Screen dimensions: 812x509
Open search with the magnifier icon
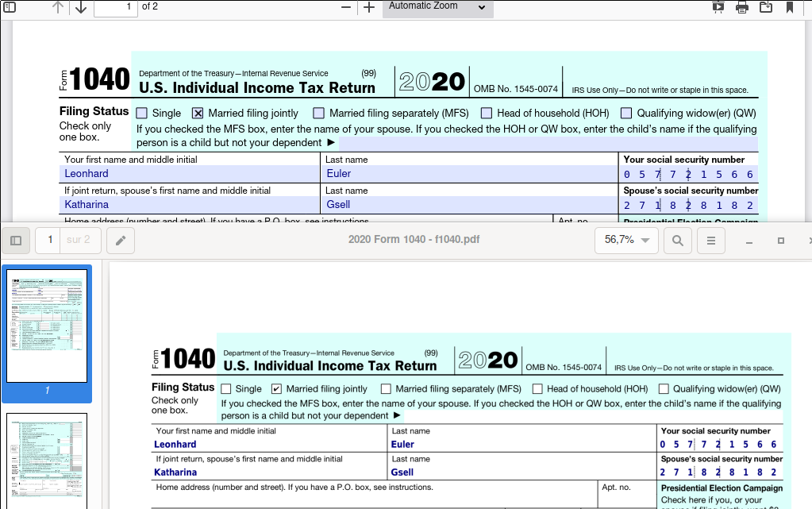(x=677, y=240)
